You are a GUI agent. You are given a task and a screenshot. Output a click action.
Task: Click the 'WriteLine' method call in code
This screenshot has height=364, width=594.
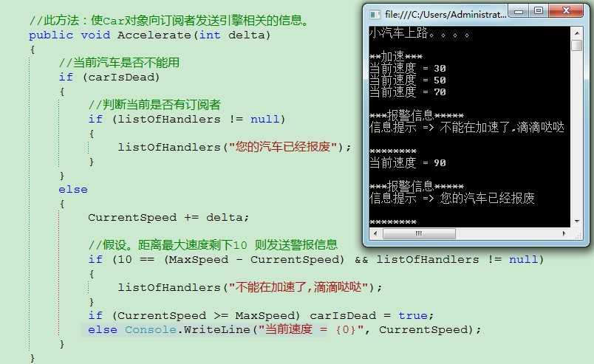tap(216, 330)
